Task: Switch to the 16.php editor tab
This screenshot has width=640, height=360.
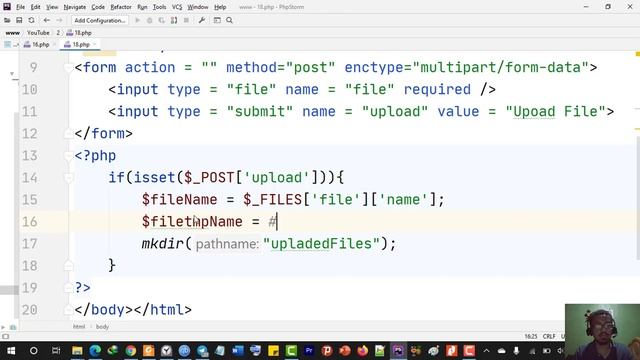Action: coord(37,44)
